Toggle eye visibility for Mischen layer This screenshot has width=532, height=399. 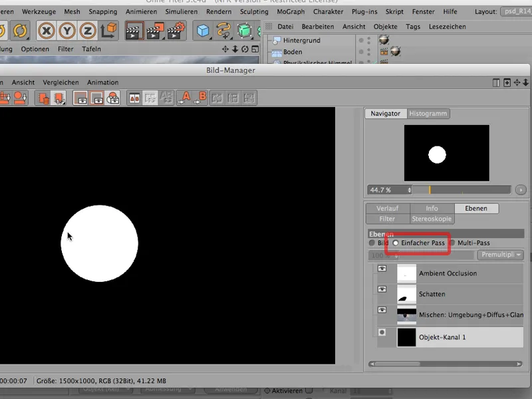[x=382, y=310]
